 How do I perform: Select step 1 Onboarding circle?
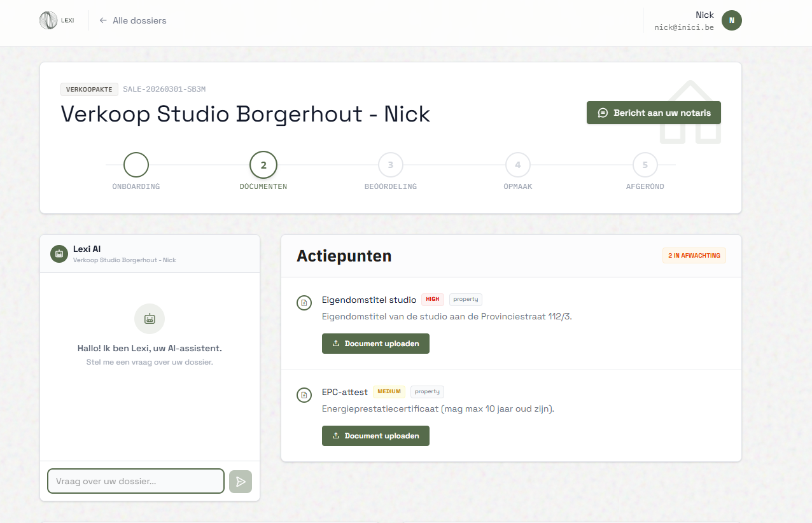coord(136,165)
